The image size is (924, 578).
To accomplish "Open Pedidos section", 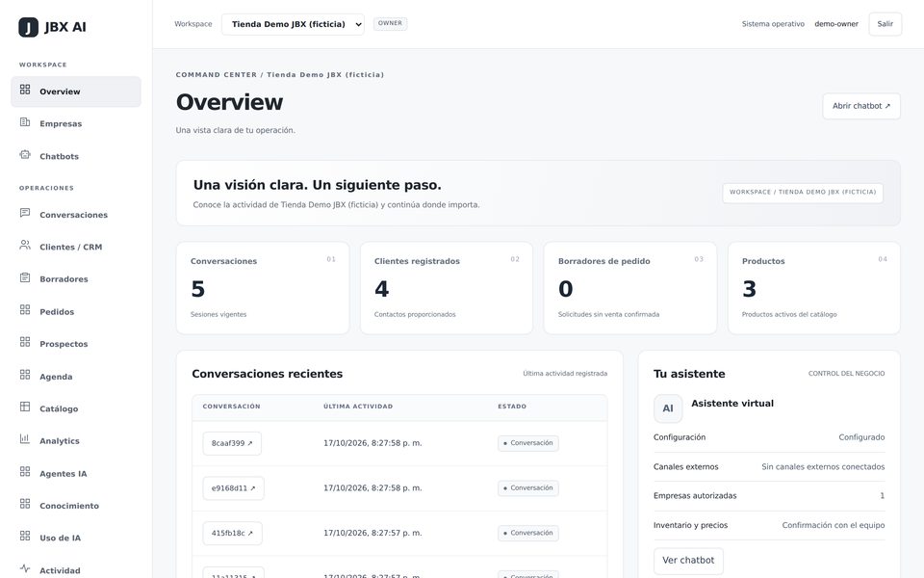I will [76, 312].
